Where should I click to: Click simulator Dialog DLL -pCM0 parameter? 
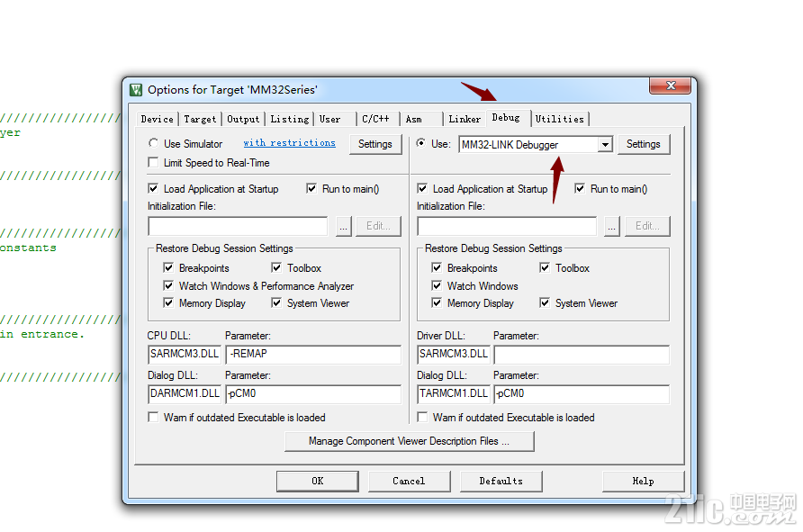pos(313,393)
